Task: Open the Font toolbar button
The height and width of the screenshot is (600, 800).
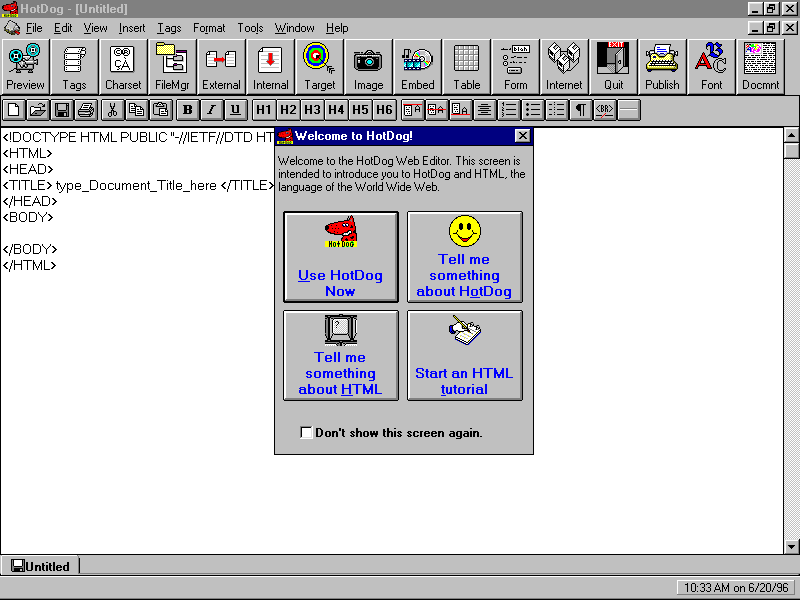Action: (711, 67)
